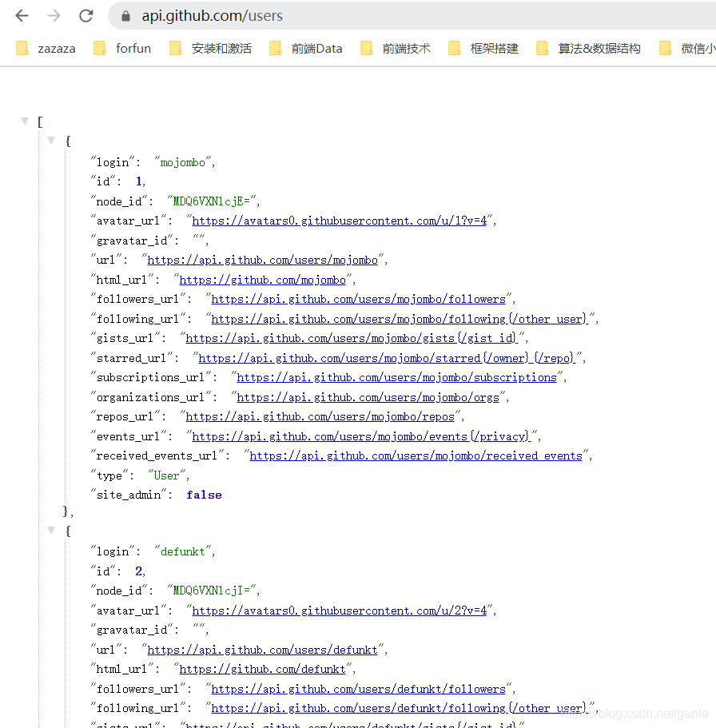This screenshot has height=728, width=716.
Task: Click the zazaza bookmark folder icon
Action: [22, 48]
